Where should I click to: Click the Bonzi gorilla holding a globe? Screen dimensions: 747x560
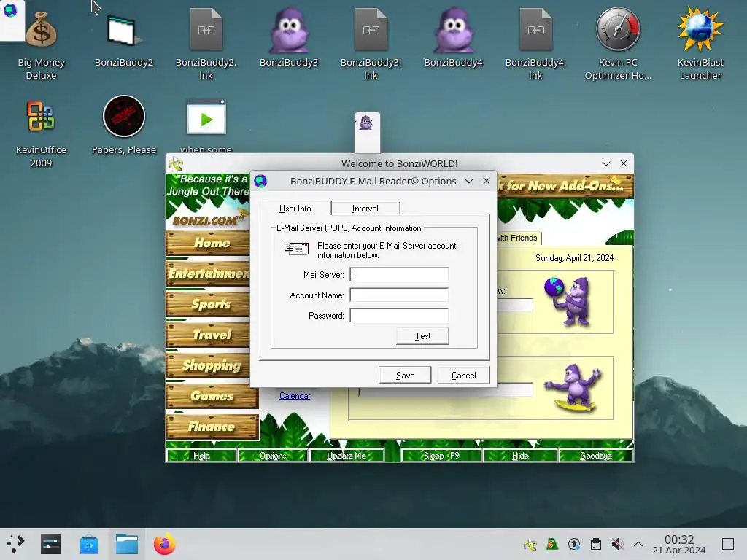click(568, 301)
